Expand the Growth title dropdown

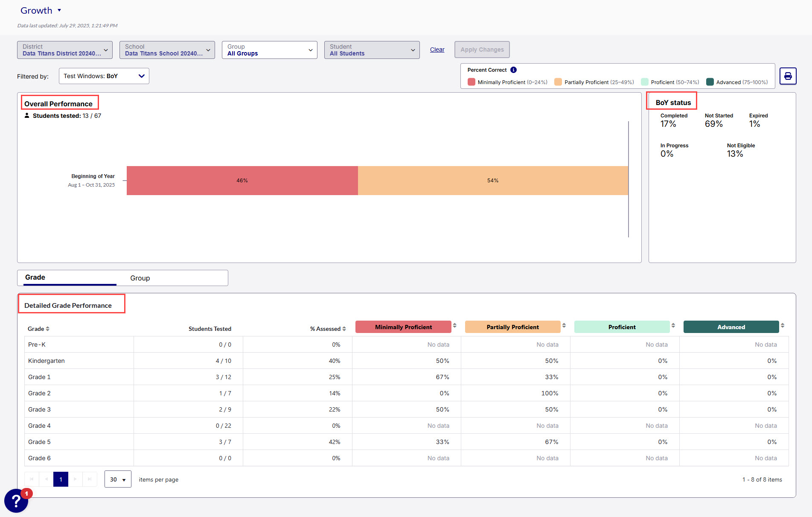pos(59,10)
